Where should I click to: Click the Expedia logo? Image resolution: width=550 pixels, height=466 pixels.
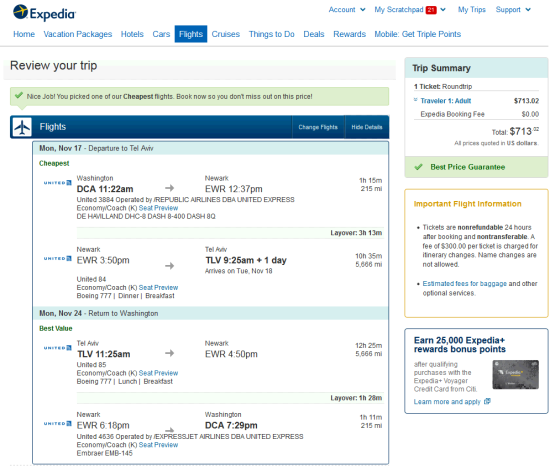pyautogui.click(x=44, y=13)
